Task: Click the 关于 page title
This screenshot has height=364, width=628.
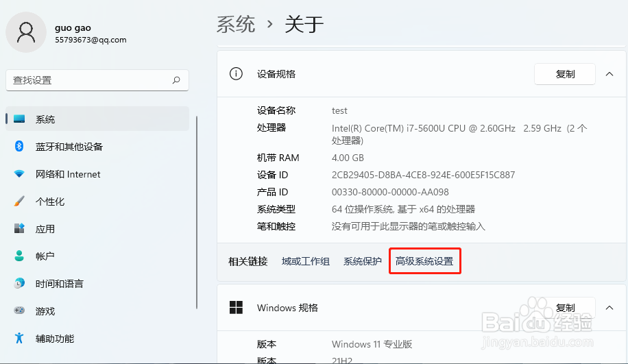Action: point(304,25)
